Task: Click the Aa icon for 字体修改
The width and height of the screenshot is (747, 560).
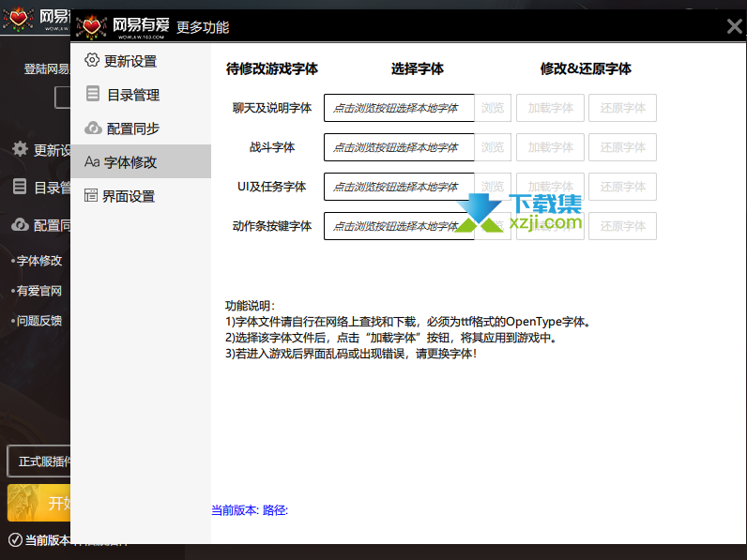Action: coord(92,162)
